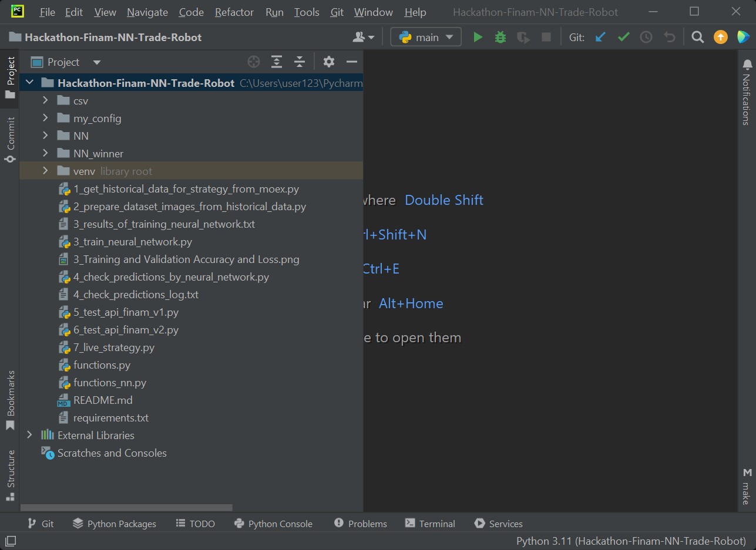Open the JetBrains toolbox icon in the toolbar
Screen dimensions: 756x550
coord(743,37)
